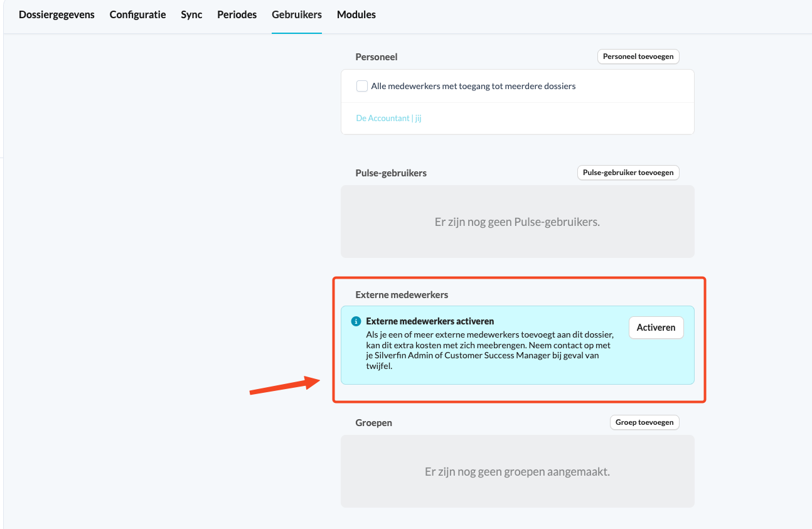Click the active Gebruikers tab
Screen dimensions: 812x529
click(x=297, y=14)
